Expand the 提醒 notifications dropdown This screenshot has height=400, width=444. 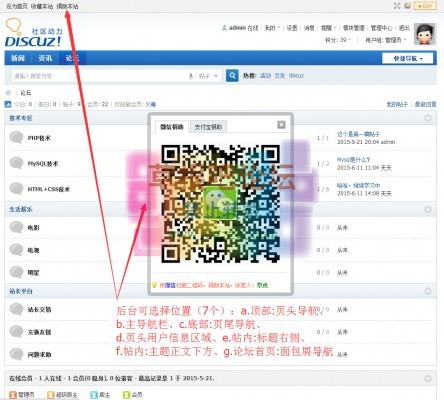[329, 28]
